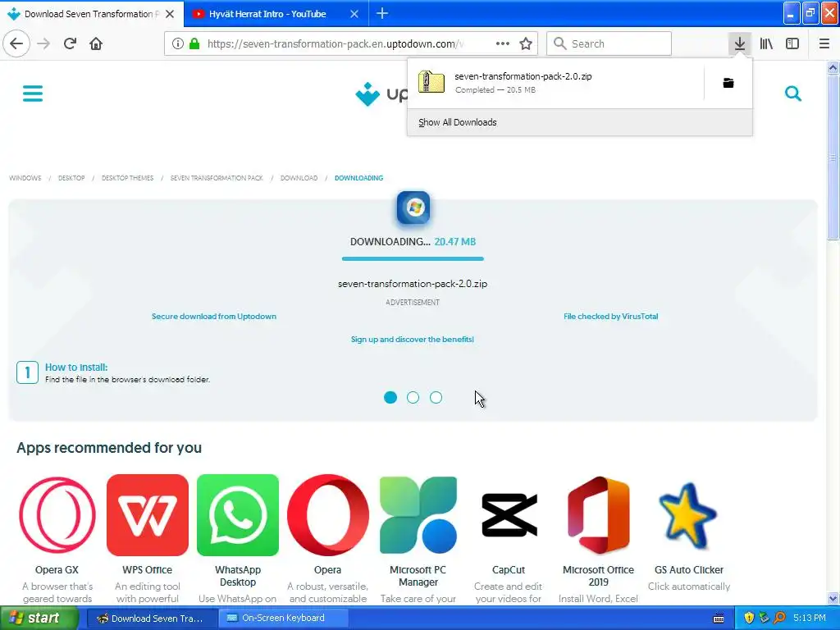Open a new browser tab
This screenshot has height=630, width=840.
(382, 13)
